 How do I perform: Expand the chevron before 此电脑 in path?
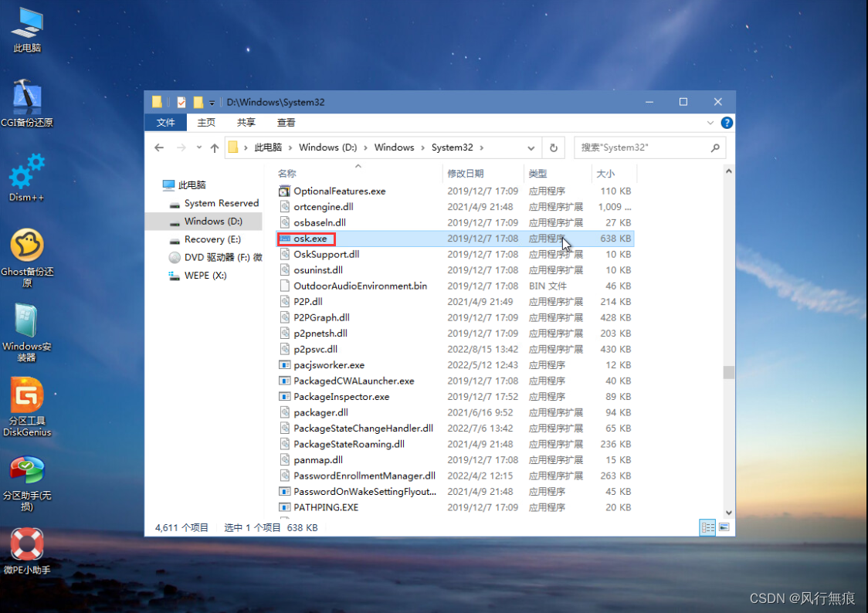click(x=246, y=147)
